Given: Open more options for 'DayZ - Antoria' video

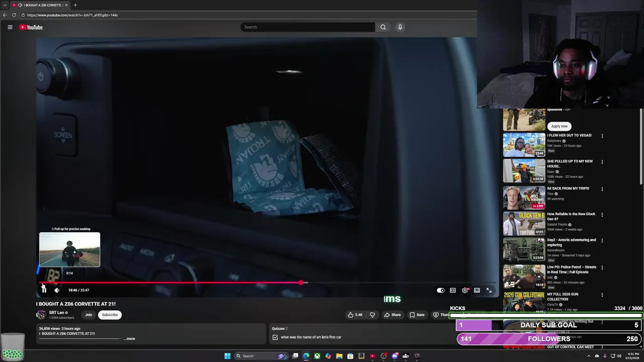Looking at the screenshot, I should click(x=602, y=240).
